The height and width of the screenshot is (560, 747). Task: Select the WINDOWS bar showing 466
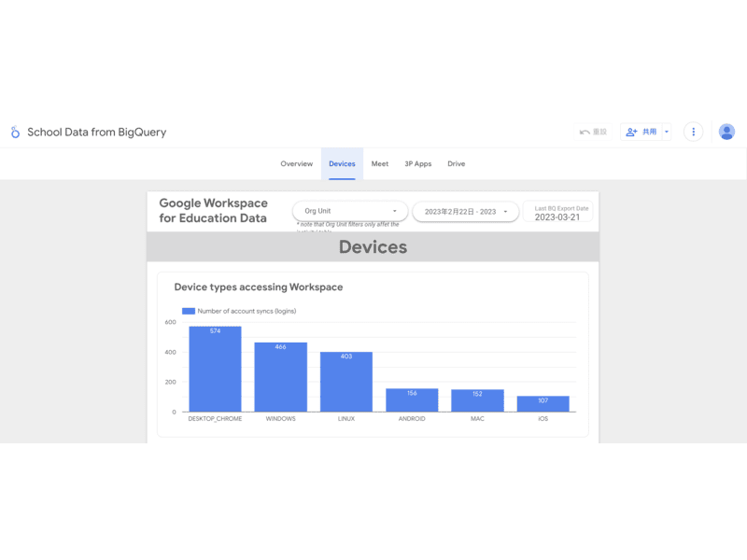coord(281,377)
